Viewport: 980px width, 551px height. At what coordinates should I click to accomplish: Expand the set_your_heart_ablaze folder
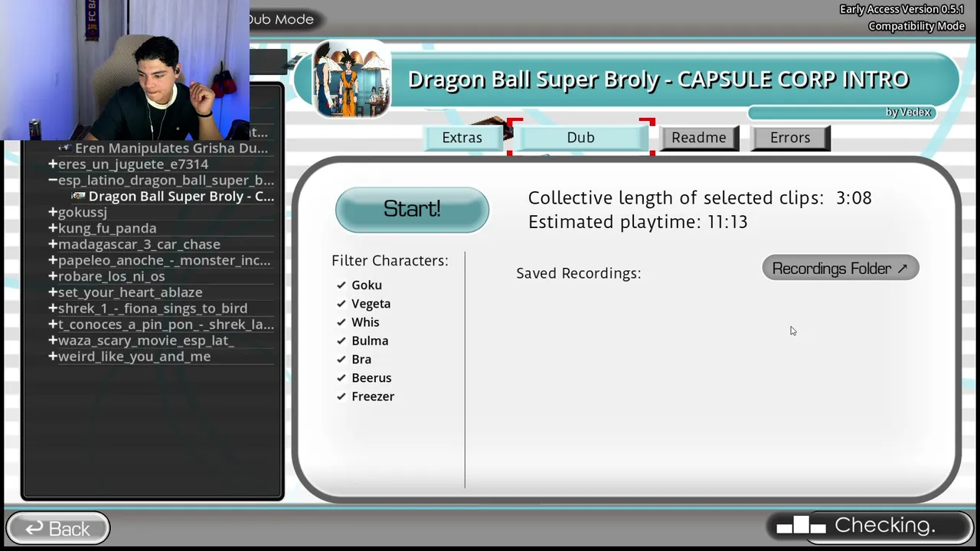coord(53,292)
